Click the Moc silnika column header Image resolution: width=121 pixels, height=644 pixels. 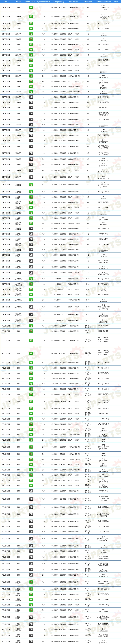point(73,2)
